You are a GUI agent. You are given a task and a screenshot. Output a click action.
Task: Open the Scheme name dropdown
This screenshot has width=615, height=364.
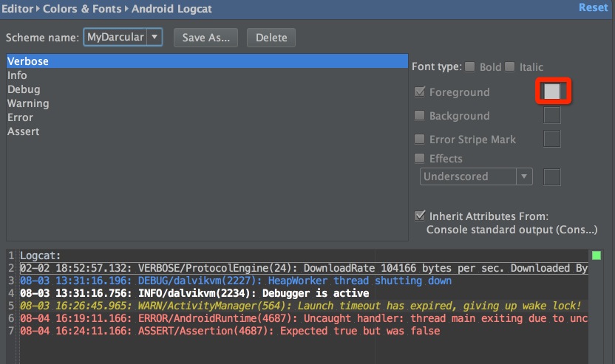tap(154, 37)
